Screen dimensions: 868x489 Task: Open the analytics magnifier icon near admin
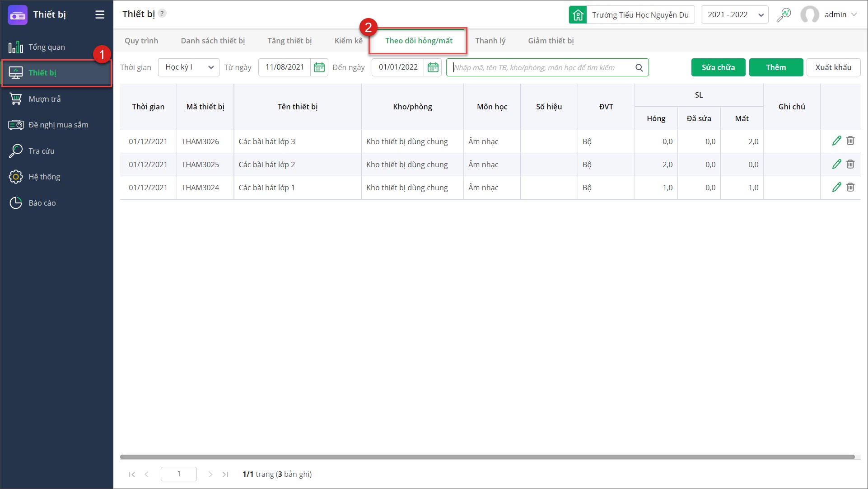(784, 15)
